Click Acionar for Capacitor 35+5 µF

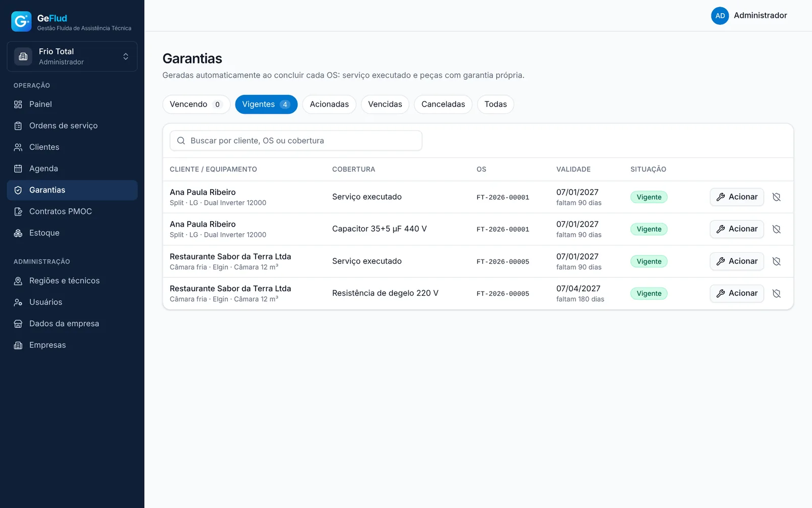736,229
